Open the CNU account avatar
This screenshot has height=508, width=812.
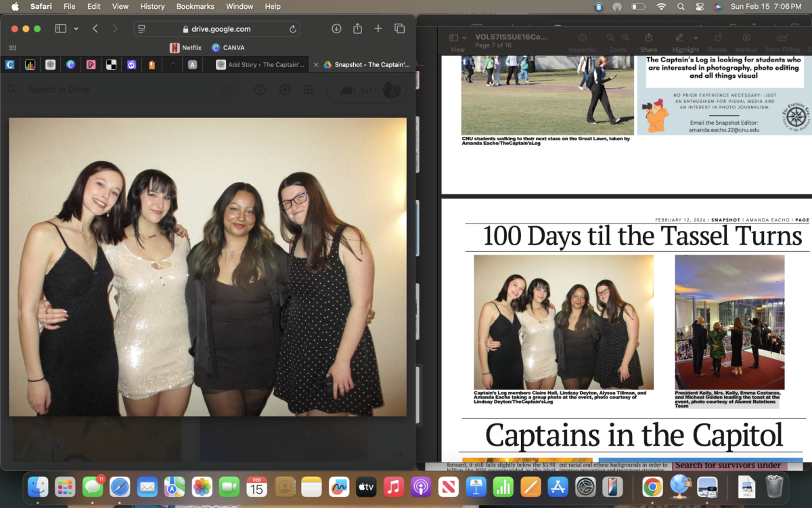[392, 89]
